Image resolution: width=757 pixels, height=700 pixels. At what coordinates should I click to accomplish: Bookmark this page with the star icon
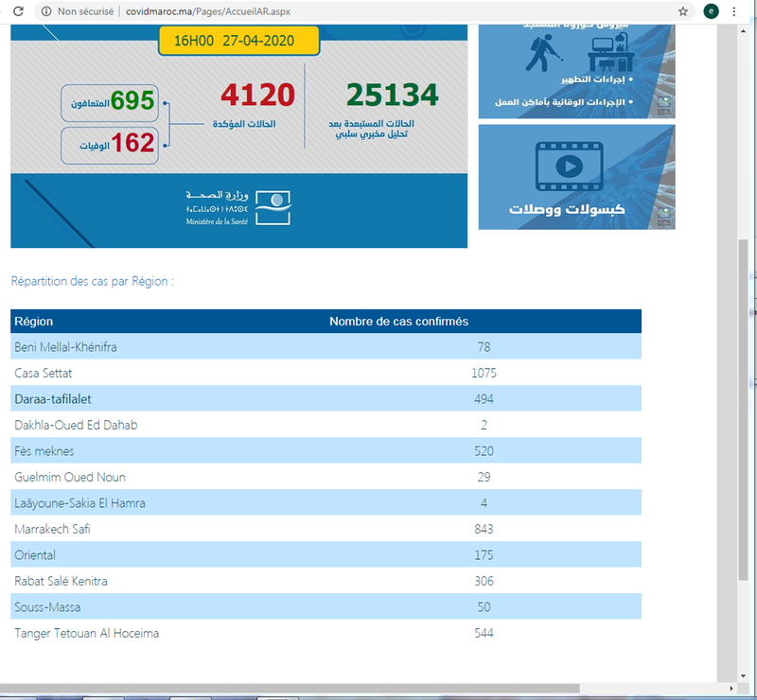(683, 11)
